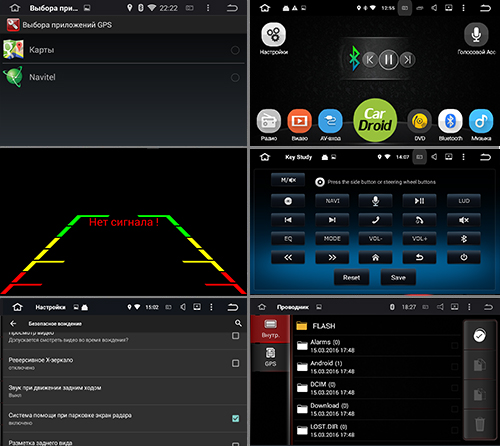Open overflow menu in Key Study header
Viewport: 500px width, 446px height.
463,157
